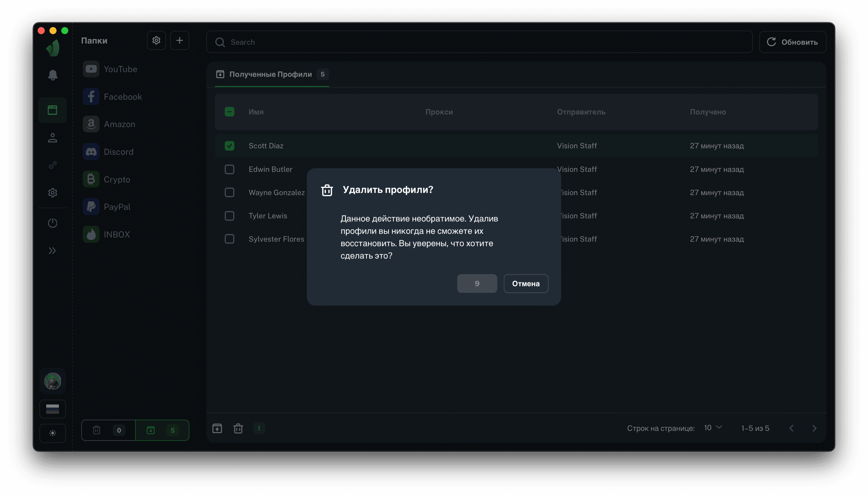Screen dimensions: 868x495
Task: Click the trash icon in bottom toolbar
Action: [x=238, y=428]
